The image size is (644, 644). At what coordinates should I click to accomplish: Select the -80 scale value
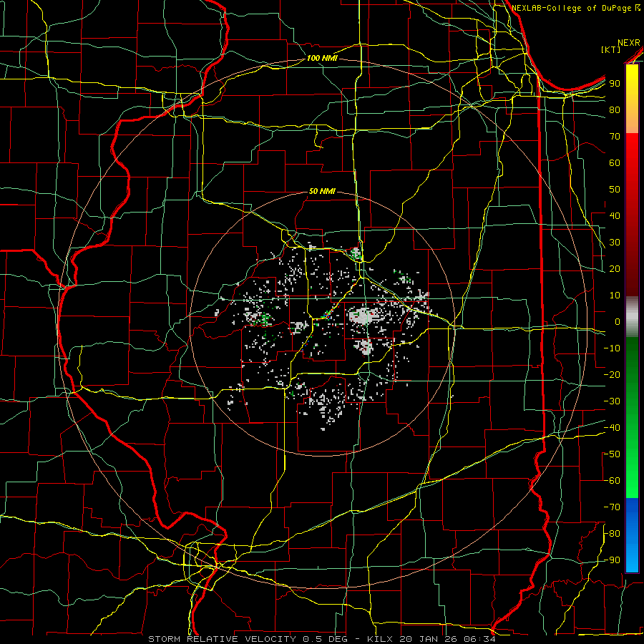[612, 534]
